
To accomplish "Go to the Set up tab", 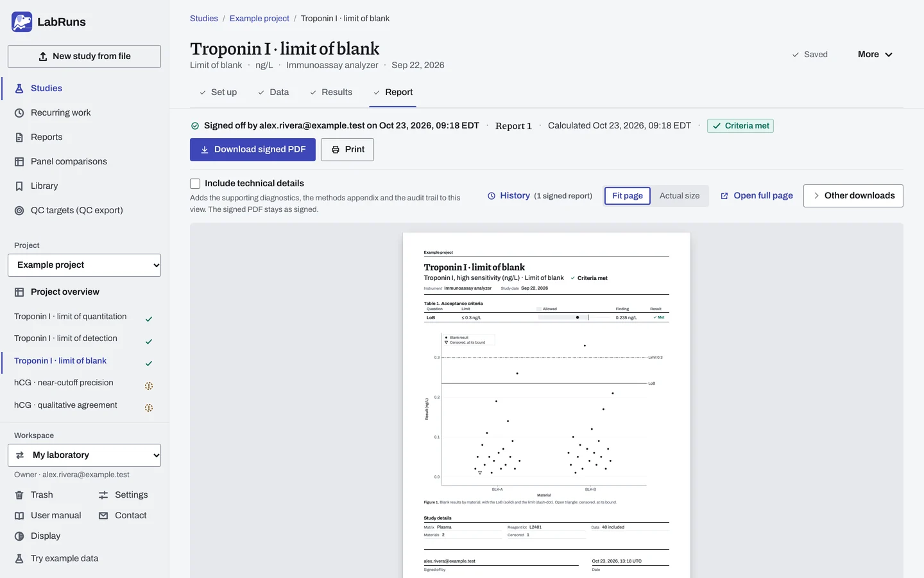I will [x=218, y=92].
